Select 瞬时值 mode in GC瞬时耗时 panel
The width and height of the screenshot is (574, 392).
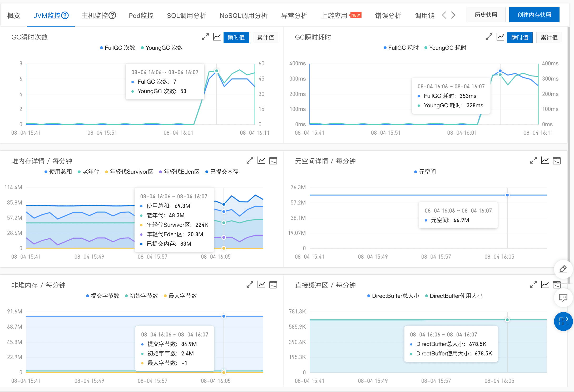pos(519,38)
